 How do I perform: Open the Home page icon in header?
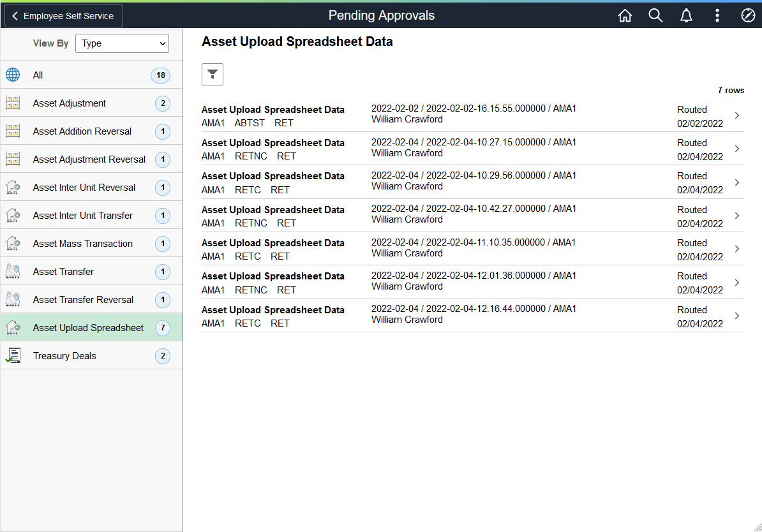point(625,15)
